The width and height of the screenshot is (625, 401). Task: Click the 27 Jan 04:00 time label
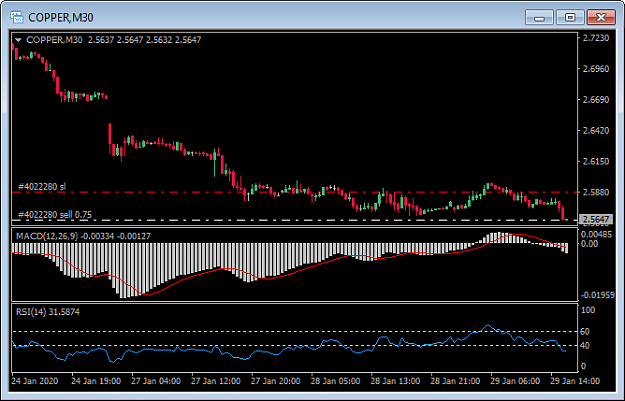click(x=156, y=381)
